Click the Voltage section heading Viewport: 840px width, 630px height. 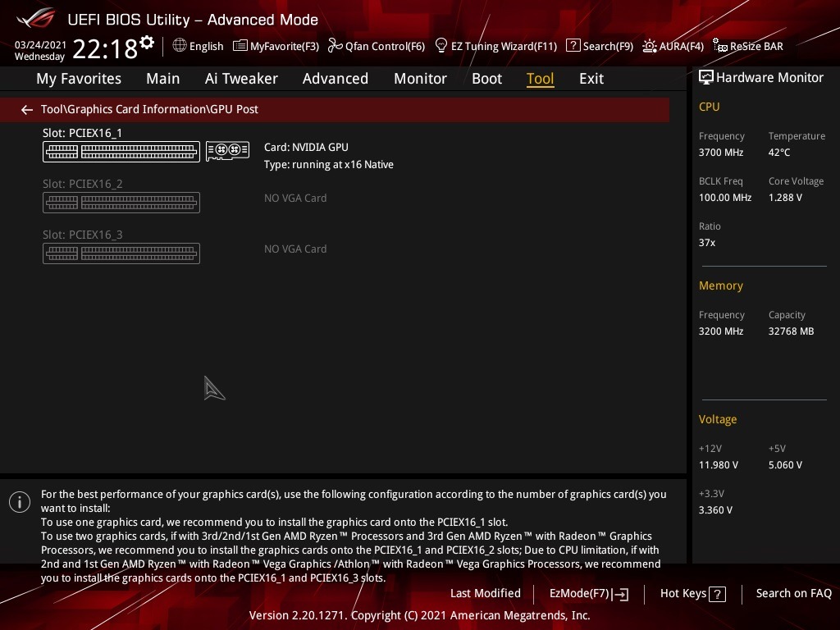click(718, 419)
